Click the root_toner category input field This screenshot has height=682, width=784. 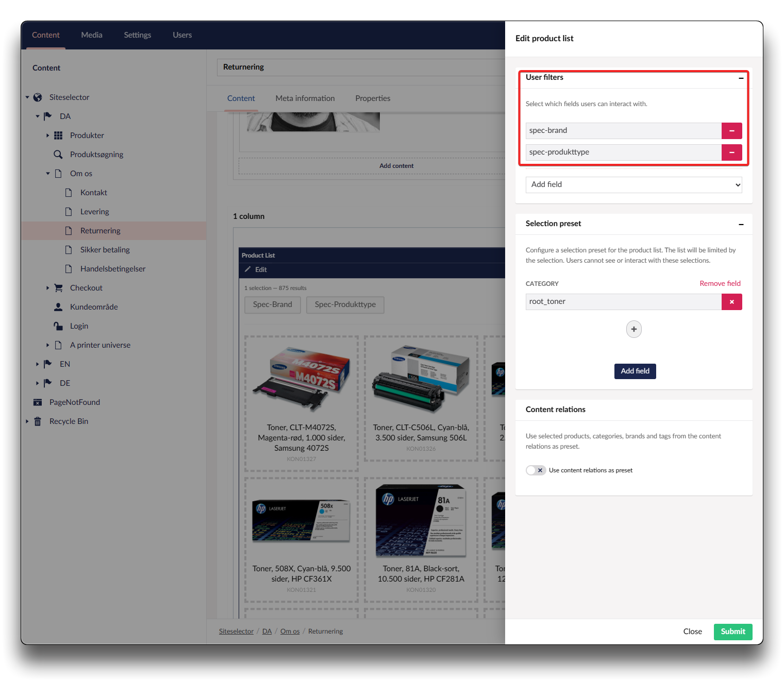(624, 302)
